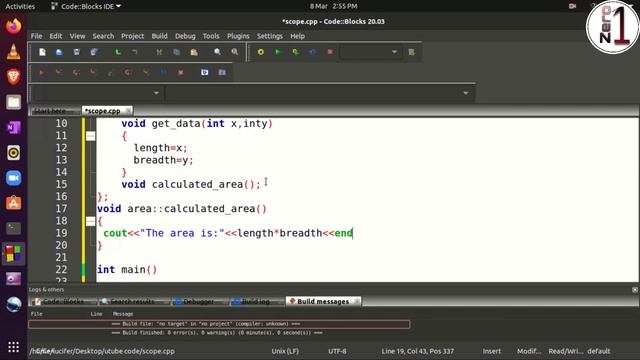Viewport: 640px width, 360px height.
Task: Open Debugging windows toolbar icon
Action: 204,72
